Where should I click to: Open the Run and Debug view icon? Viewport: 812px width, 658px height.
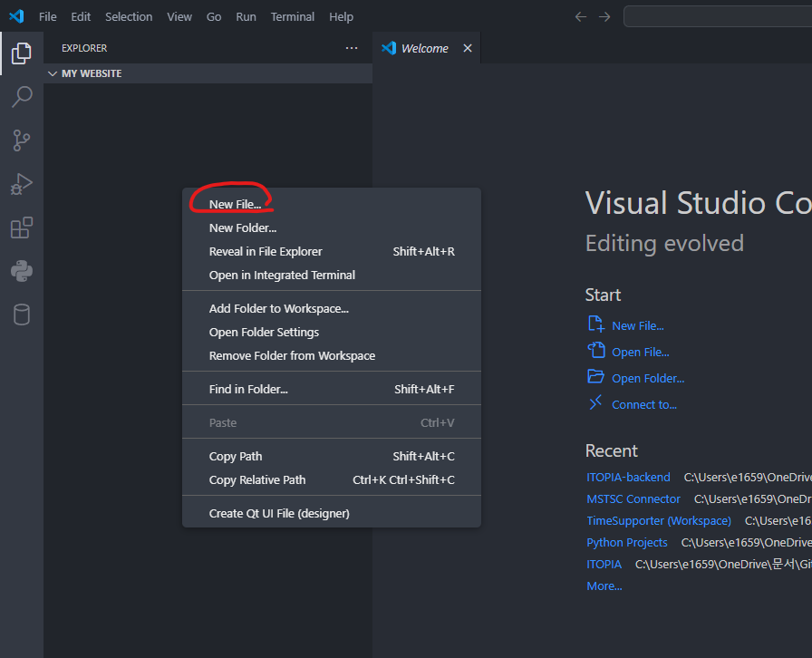pos(21,184)
